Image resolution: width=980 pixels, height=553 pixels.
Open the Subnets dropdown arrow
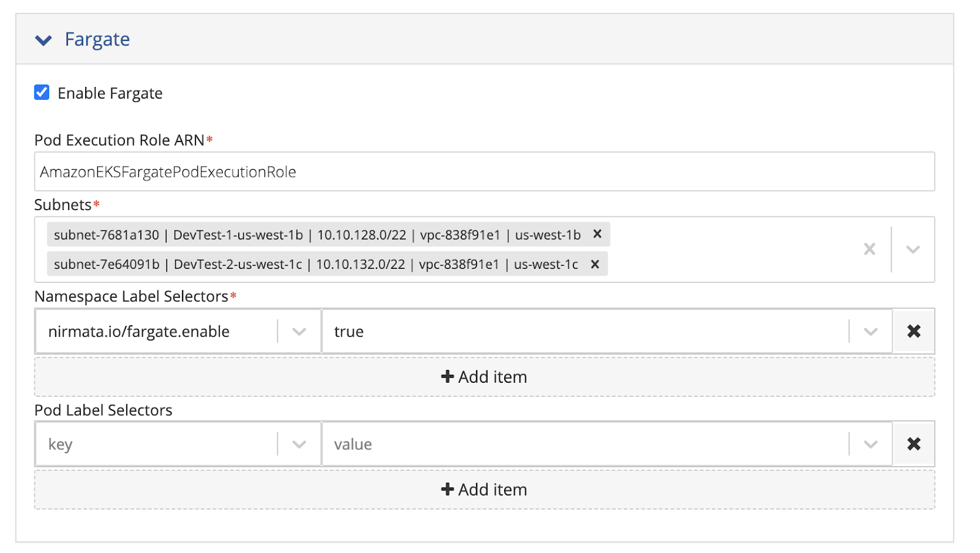[x=913, y=249]
